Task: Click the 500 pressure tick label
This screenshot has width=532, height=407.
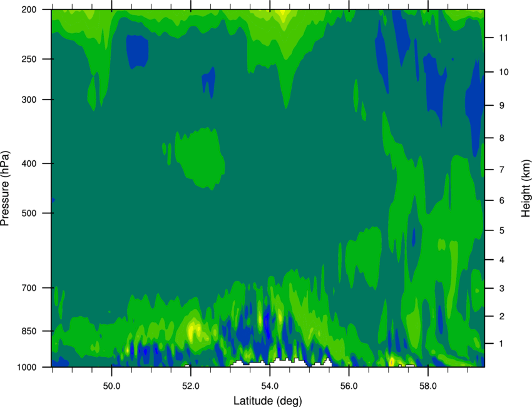Action: (29, 213)
